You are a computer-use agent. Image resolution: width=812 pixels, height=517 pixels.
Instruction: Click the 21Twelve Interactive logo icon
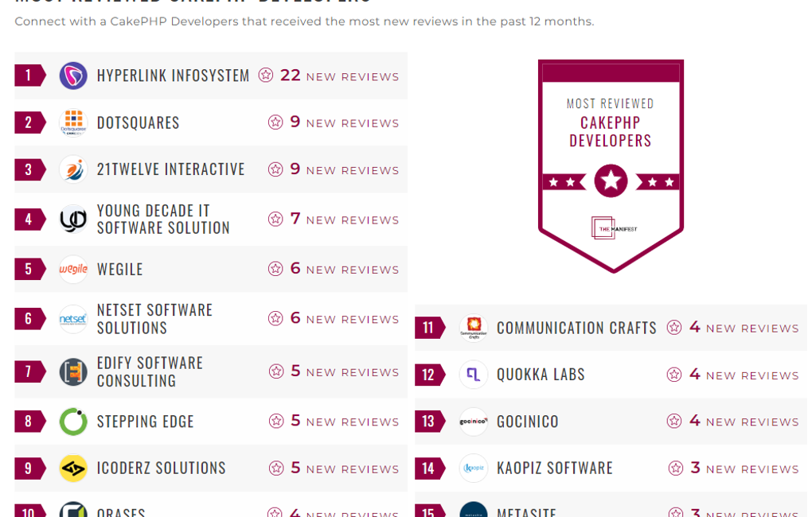[73, 169]
